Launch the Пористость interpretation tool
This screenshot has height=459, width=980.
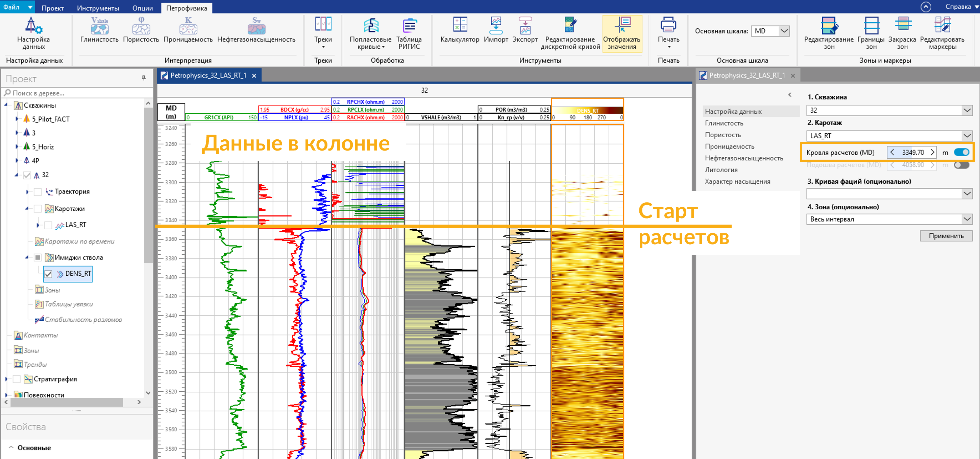click(x=141, y=30)
